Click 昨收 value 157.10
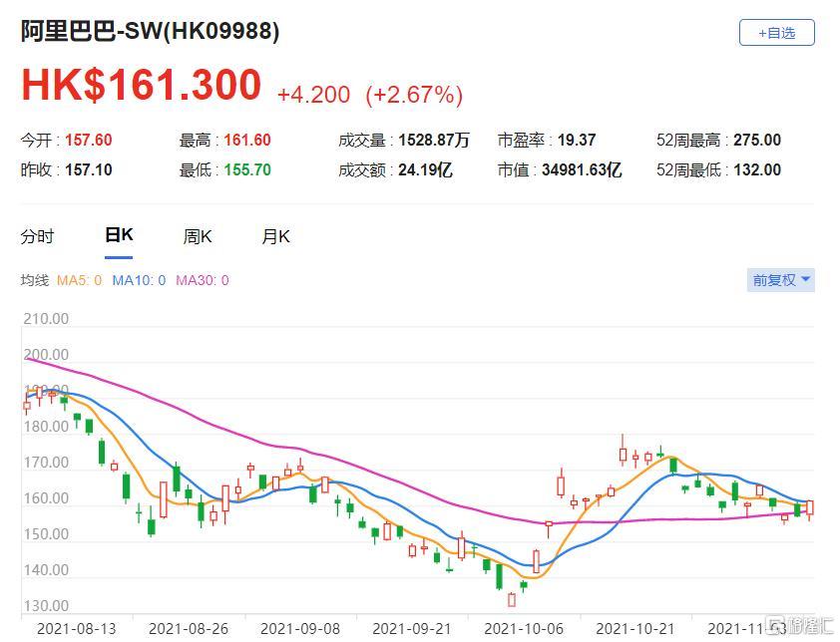The width and height of the screenshot is (840, 642). (x=89, y=170)
